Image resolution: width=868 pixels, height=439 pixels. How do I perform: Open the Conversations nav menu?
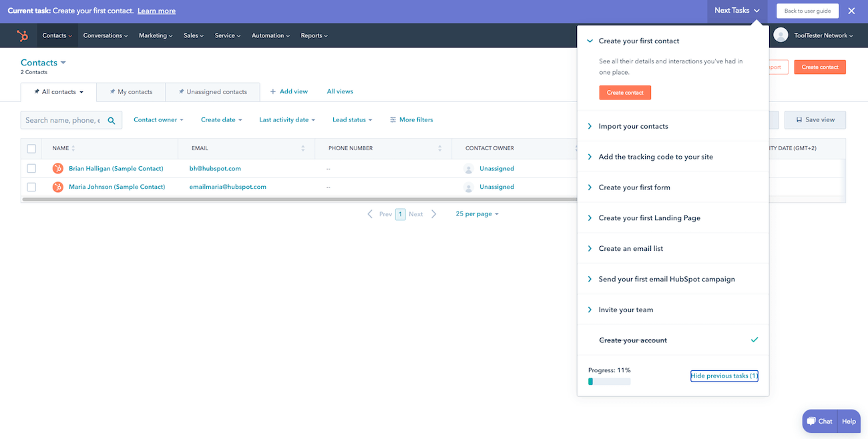tap(106, 35)
